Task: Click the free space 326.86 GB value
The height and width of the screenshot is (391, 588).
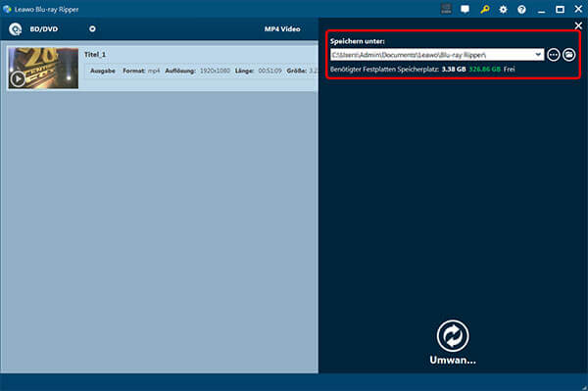Action: tap(484, 69)
